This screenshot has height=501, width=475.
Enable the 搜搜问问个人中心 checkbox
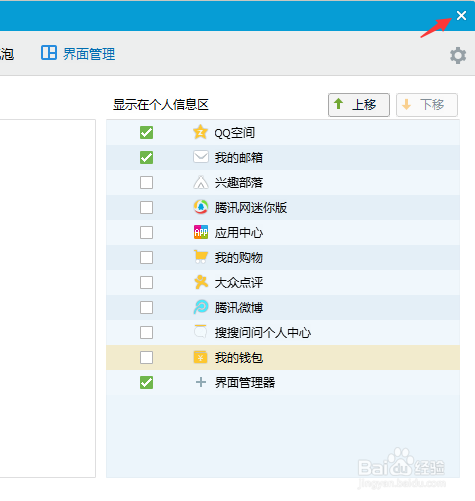click(146, 332)
